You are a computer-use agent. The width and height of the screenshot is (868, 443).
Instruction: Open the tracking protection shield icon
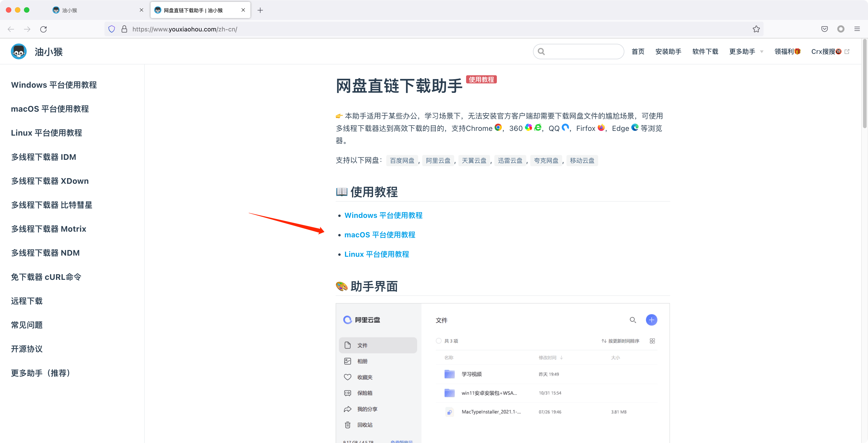[111, 29]
